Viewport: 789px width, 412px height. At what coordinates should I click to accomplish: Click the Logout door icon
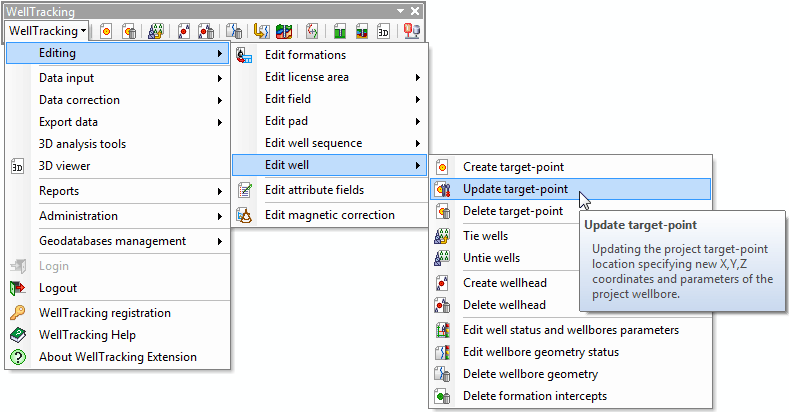click(18, 288)
